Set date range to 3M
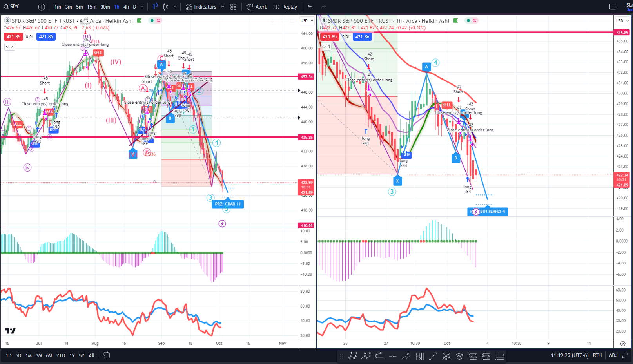Screen dimensions: 633x364 pos(39,356)
